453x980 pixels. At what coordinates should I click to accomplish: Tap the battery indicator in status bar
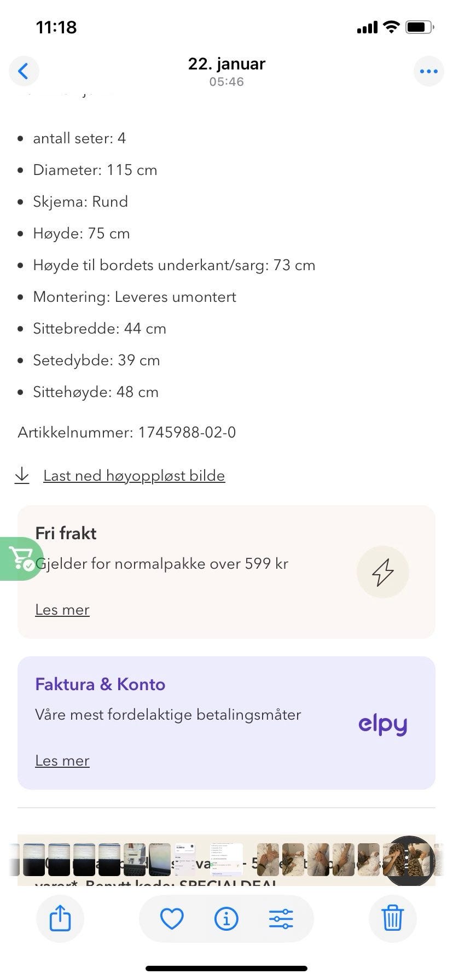[x=420, y=27]
